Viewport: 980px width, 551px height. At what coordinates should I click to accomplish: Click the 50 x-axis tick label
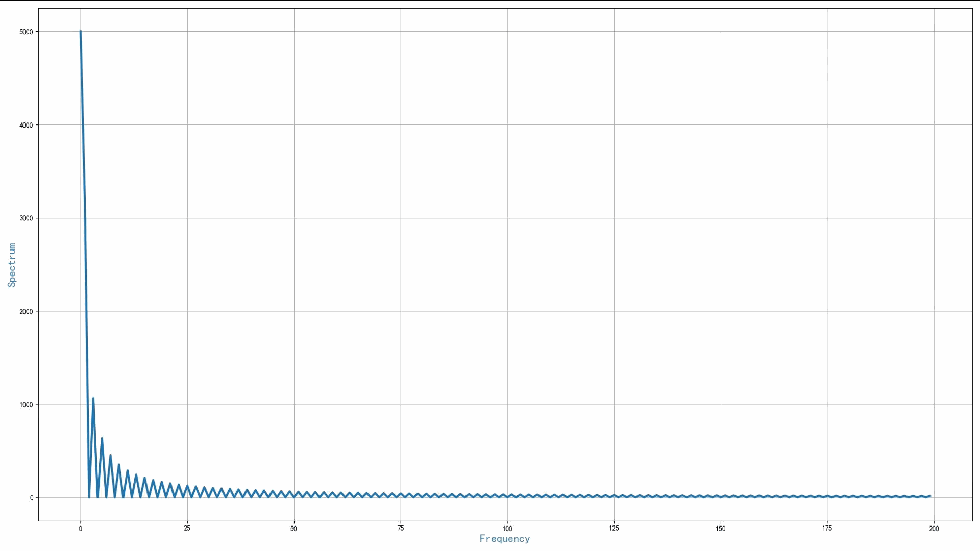click(293, 529)
